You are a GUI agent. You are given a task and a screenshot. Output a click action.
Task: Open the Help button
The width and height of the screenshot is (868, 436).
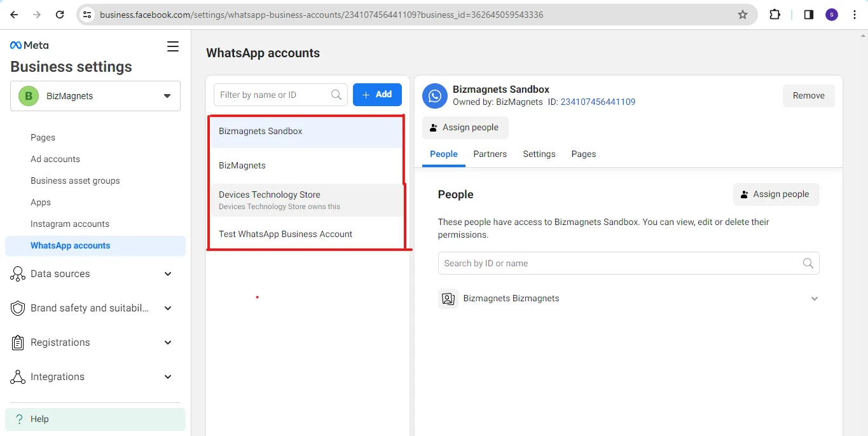95,419
